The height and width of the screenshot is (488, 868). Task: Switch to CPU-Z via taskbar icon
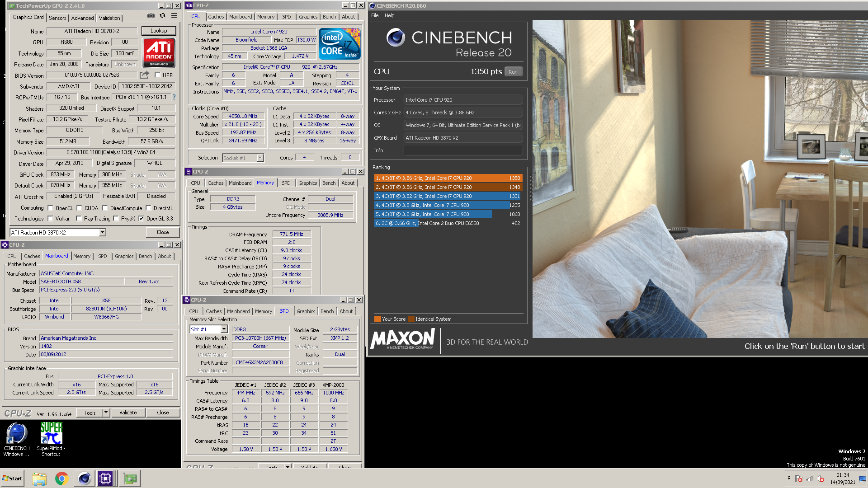(105, 479)
